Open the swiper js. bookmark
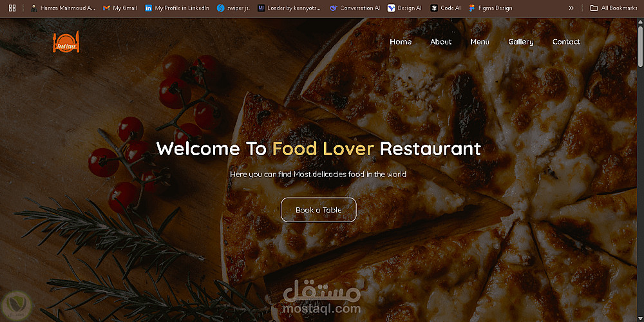Screen dimensions: 644x322 pos(233,8)
